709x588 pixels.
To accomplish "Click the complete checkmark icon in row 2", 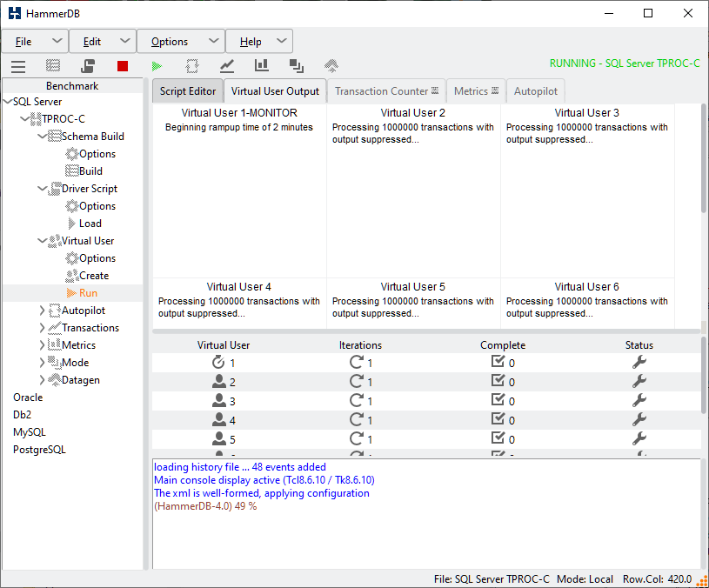I will point(498,381).
